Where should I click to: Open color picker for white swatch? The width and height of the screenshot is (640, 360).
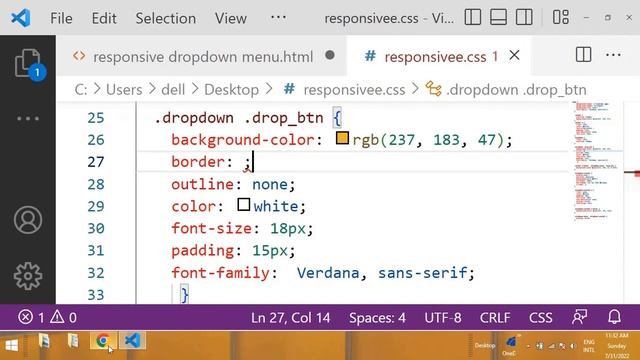tap(243, 204)
